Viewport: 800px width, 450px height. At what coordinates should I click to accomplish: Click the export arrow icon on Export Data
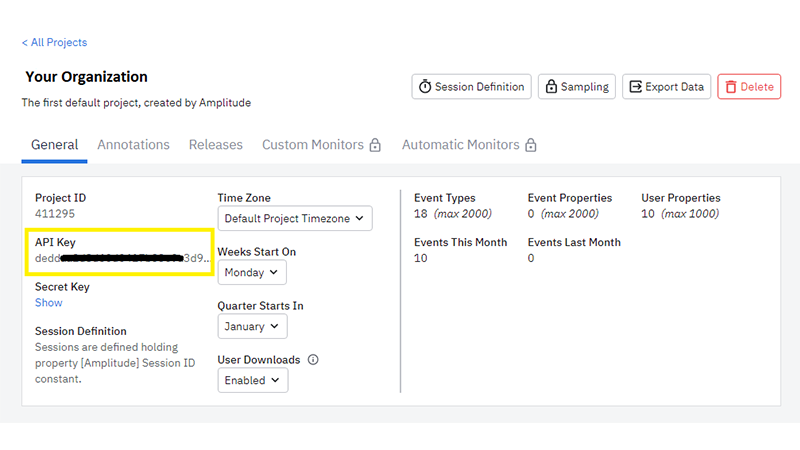[x=634, y=87]
